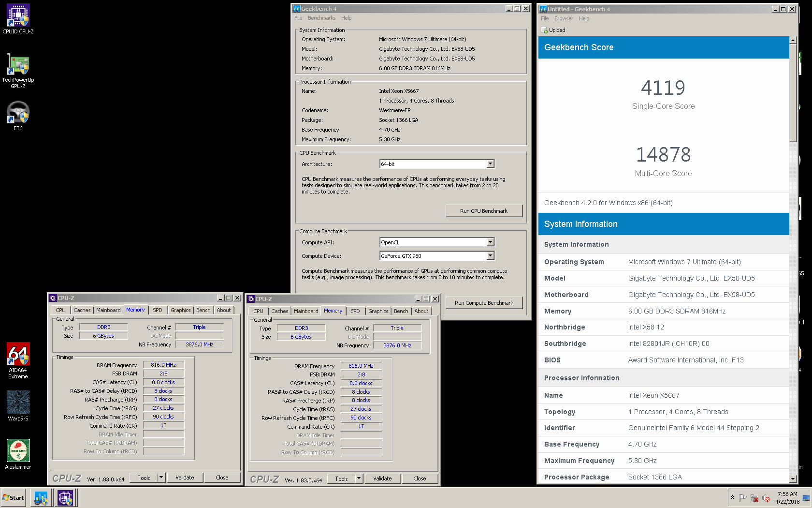Click 'GenuineIntel Family 6 Model 44 Stepping 2' identifier

point(694,428)
